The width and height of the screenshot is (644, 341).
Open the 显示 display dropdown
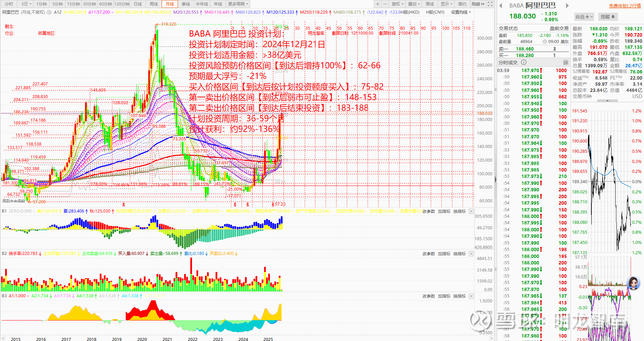446,4
